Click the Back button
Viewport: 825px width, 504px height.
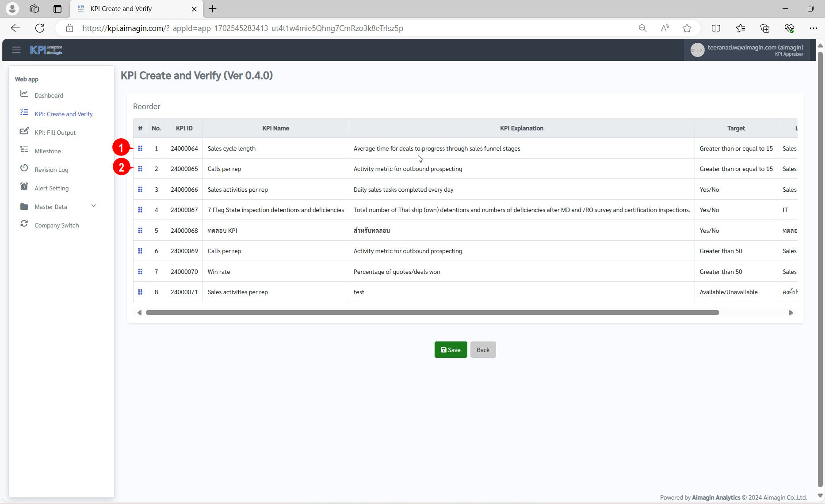point(483,350)
